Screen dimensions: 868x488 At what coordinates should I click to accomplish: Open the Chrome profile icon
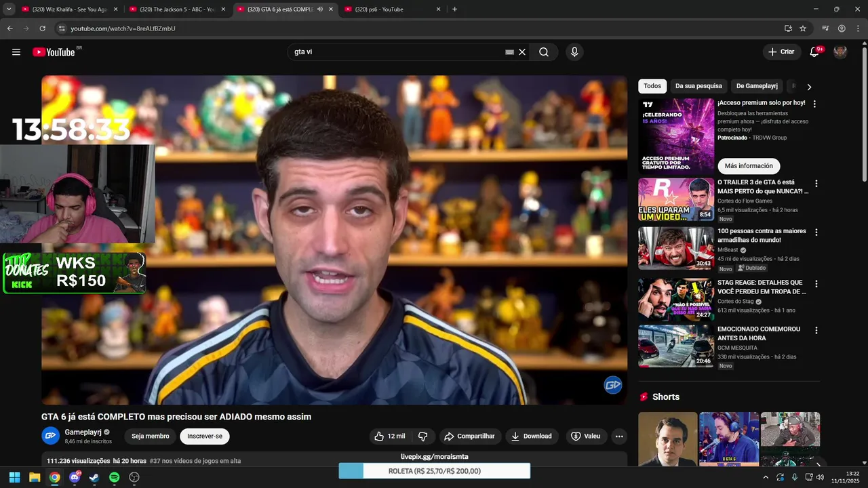[x=842, y=28]
